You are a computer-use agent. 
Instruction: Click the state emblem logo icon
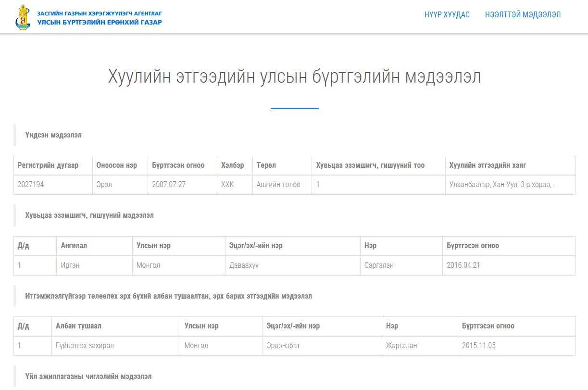coord(23,17)
